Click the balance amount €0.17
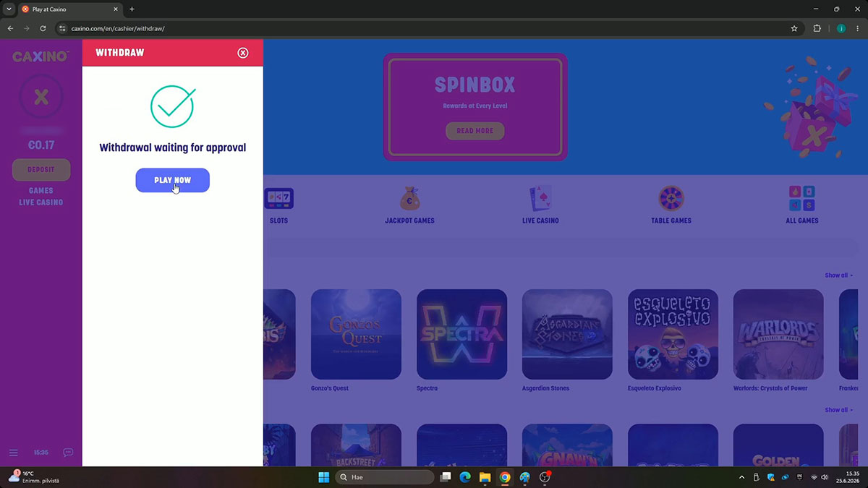The width and height of the screenshot is (868, 488). 41,145
